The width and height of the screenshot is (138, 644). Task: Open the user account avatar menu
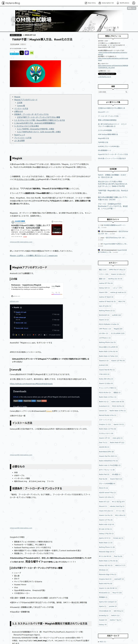[x=134, y=3]
